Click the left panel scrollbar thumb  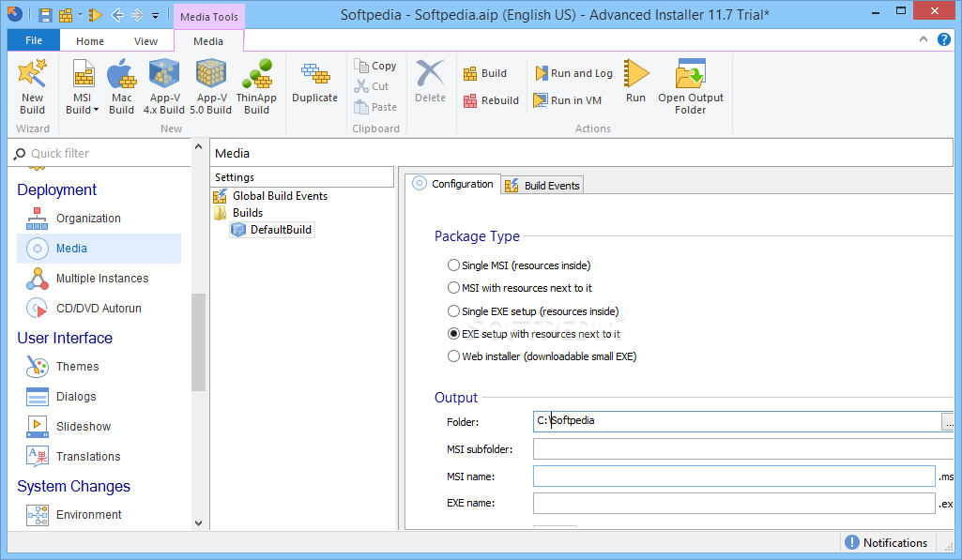point(198,342)
